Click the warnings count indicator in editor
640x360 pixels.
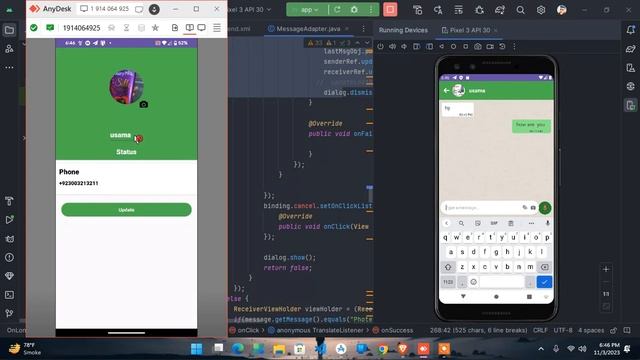point(314,42)
